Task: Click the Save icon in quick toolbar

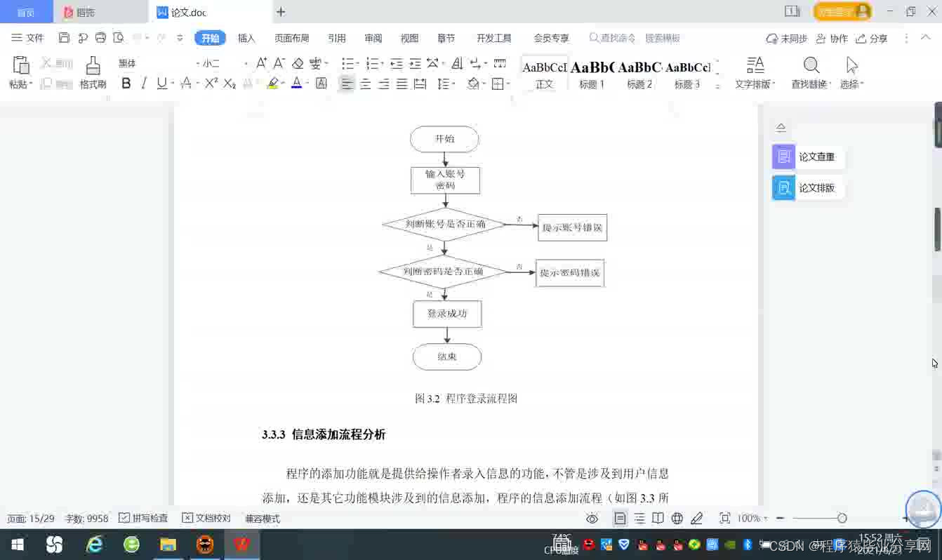Action: coord(64,38)
